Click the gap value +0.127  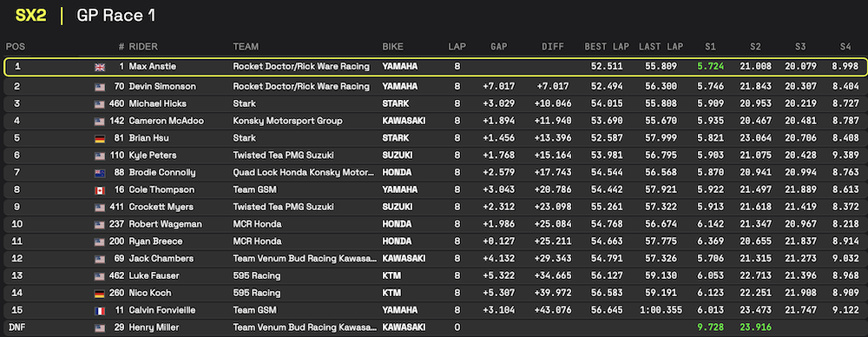coord(498,241)
